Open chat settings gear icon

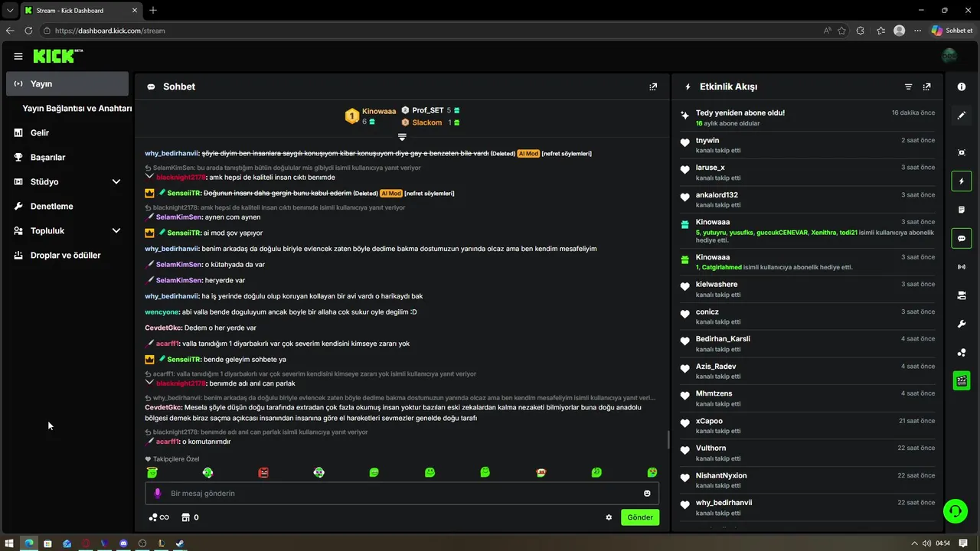point(609,517)
